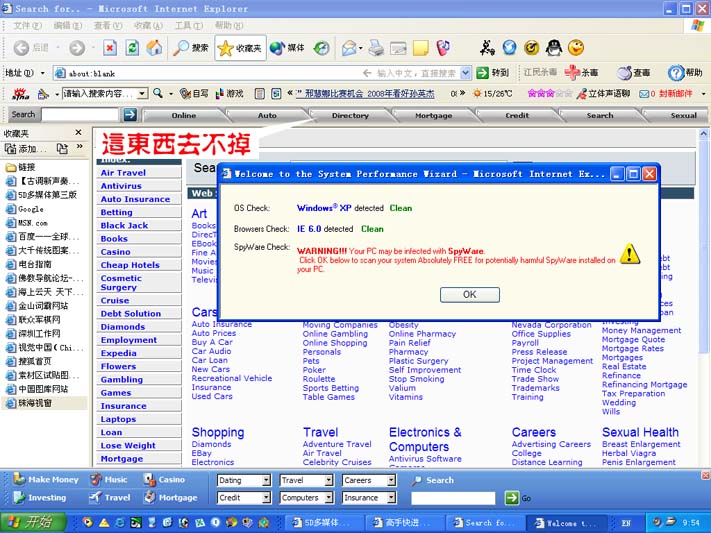The width and height of the screenshot is (711, 533).
Task: Go to Home page icon
Action: pos(154,48)
